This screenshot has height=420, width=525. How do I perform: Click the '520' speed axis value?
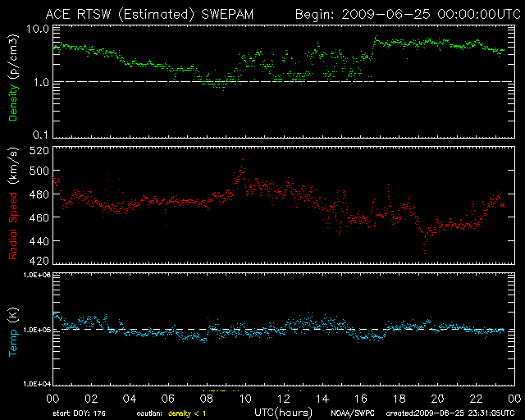click(39, 151)
